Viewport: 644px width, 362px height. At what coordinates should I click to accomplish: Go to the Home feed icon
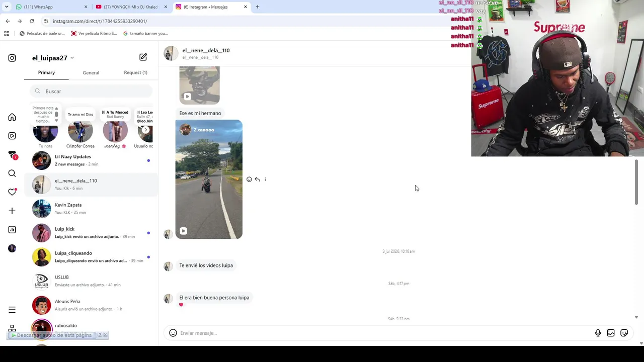pyautogui.click(x=12, y=117)
